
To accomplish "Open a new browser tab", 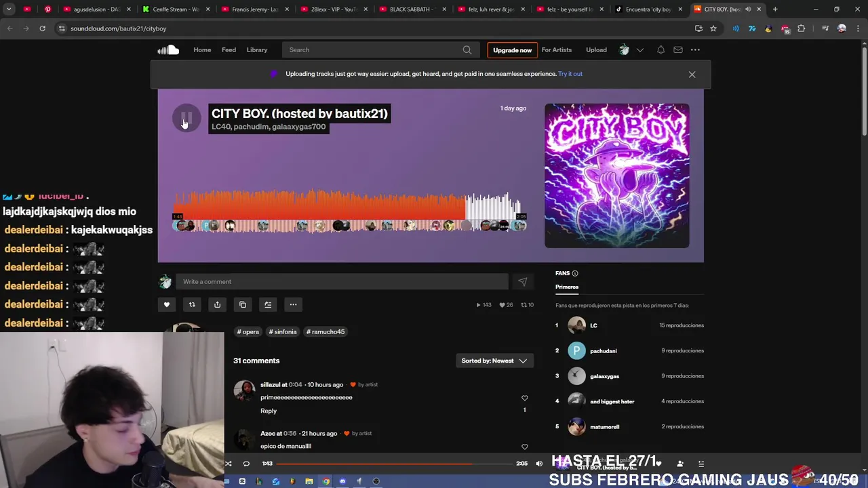I will (x=775, y=9).
